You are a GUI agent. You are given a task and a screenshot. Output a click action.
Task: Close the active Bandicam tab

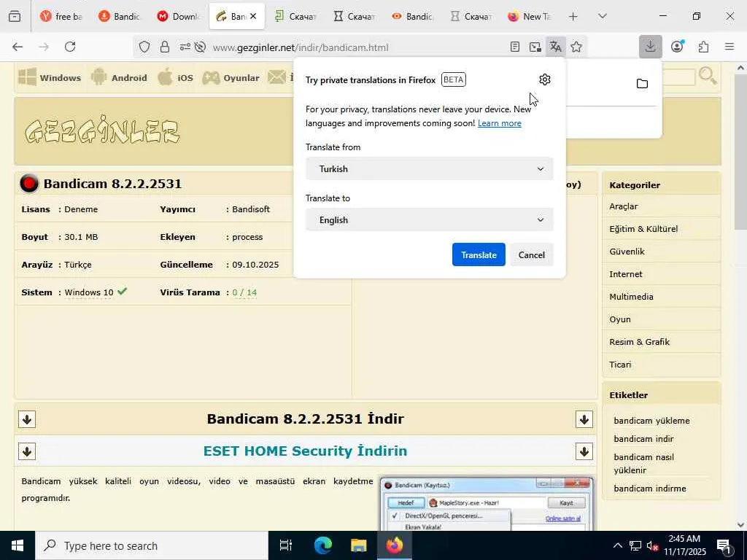point(253,16)
